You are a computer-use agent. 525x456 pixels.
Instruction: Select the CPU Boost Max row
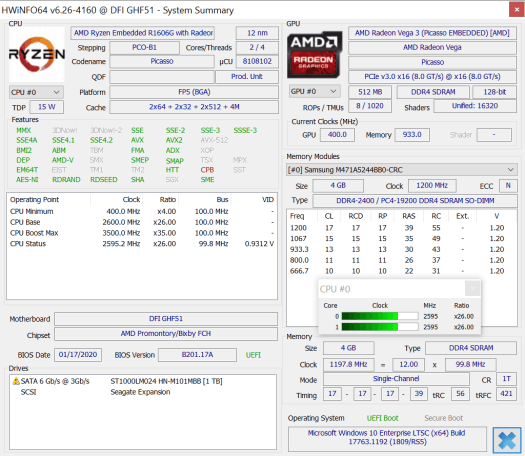[142, 233]
